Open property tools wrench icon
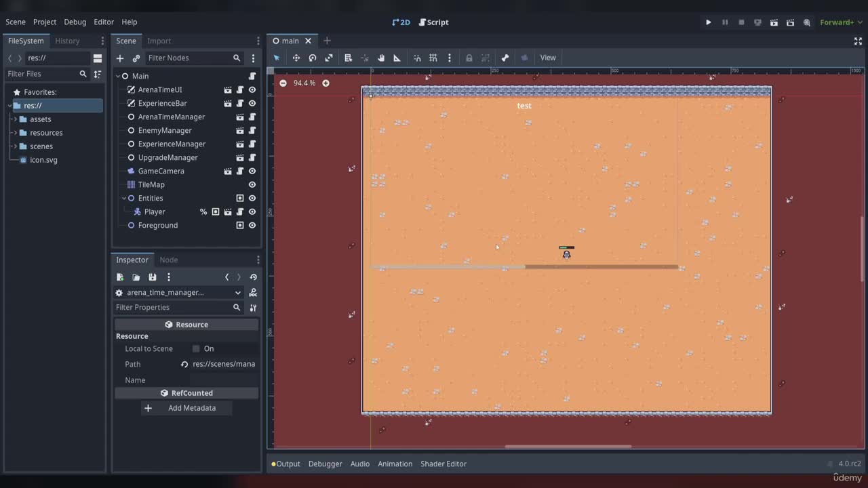 [253, 308]
